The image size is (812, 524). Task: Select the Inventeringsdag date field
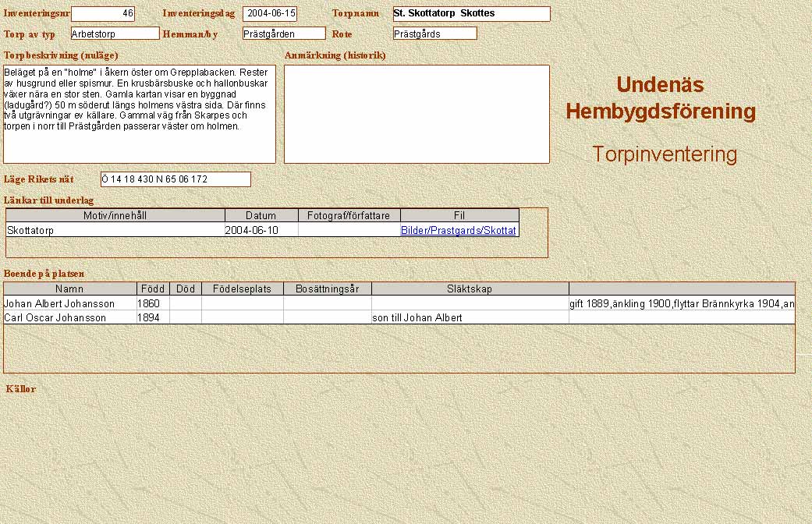coord(270,14)
